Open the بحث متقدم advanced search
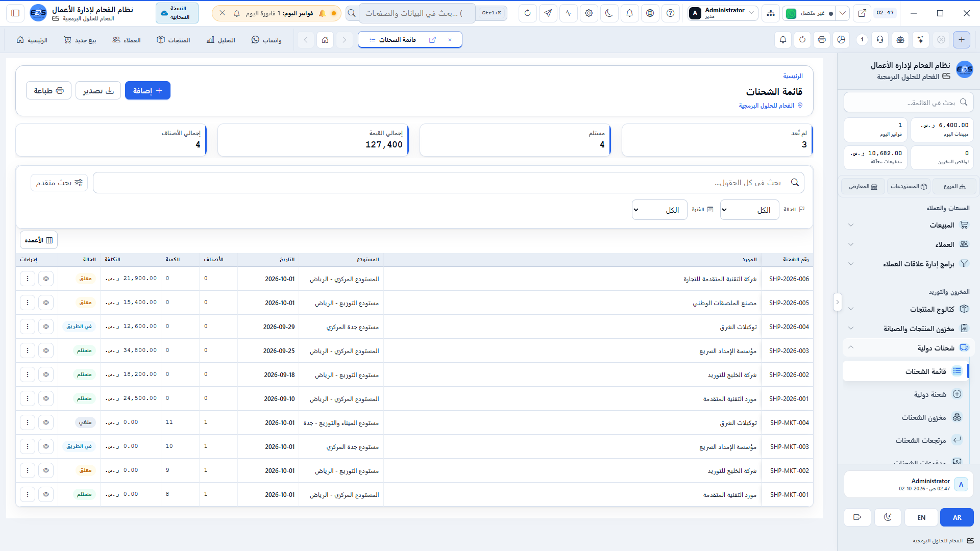The image size is (980, 551). pos(59,183)
